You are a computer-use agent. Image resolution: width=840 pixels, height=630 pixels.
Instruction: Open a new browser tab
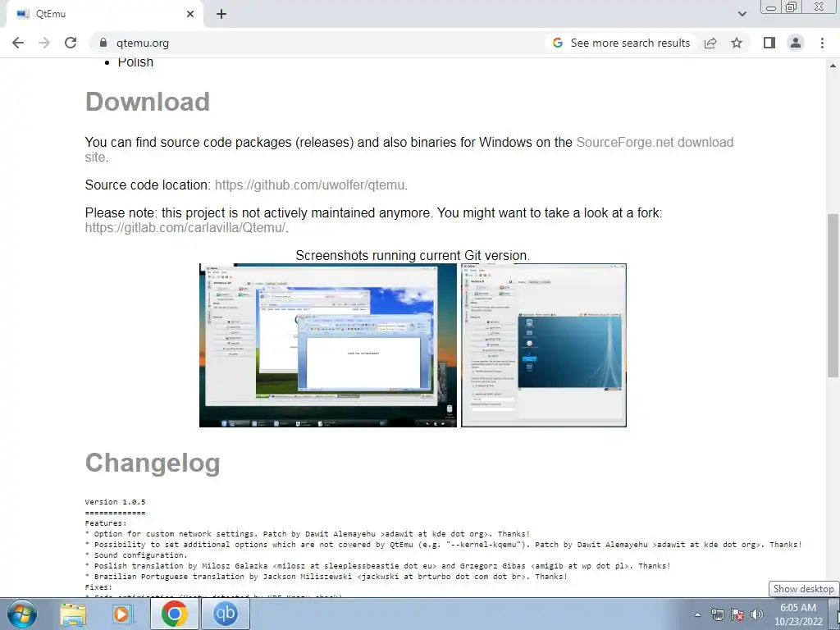coord(221,14)
